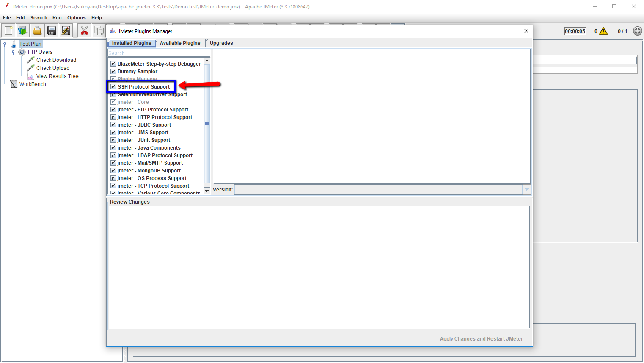Close the JMeter Plugins Manager dialog

point(526,31)
